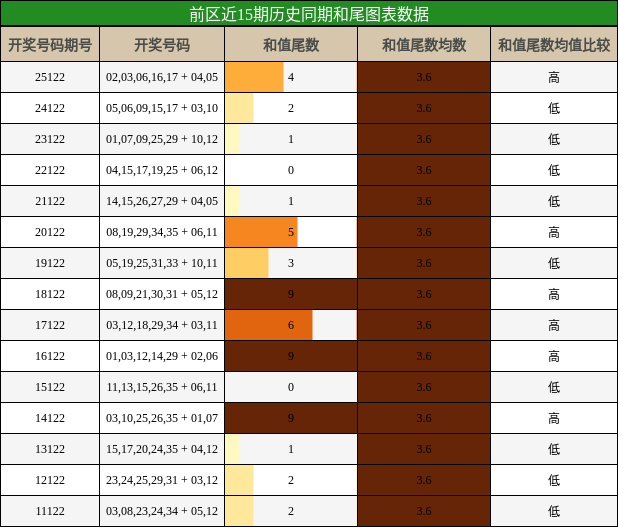
Task: Select numbers 01,07,09,25,29 + 10,12
Action: (162, 139)
